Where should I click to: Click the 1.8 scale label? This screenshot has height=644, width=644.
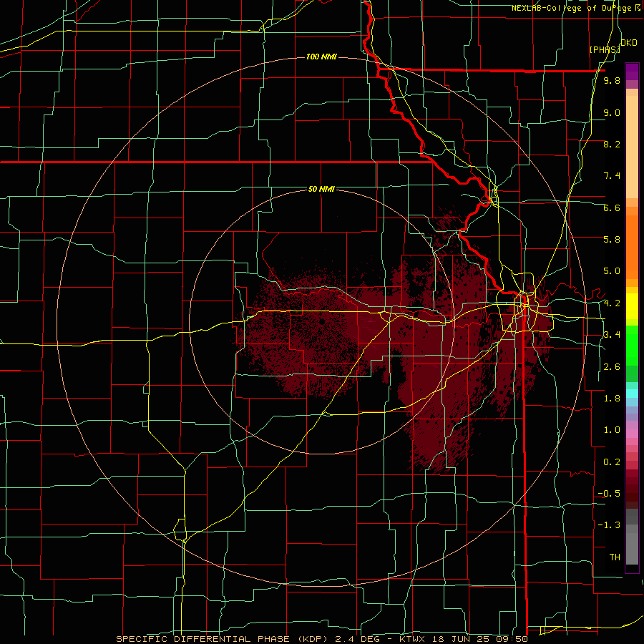coord(612,399)
